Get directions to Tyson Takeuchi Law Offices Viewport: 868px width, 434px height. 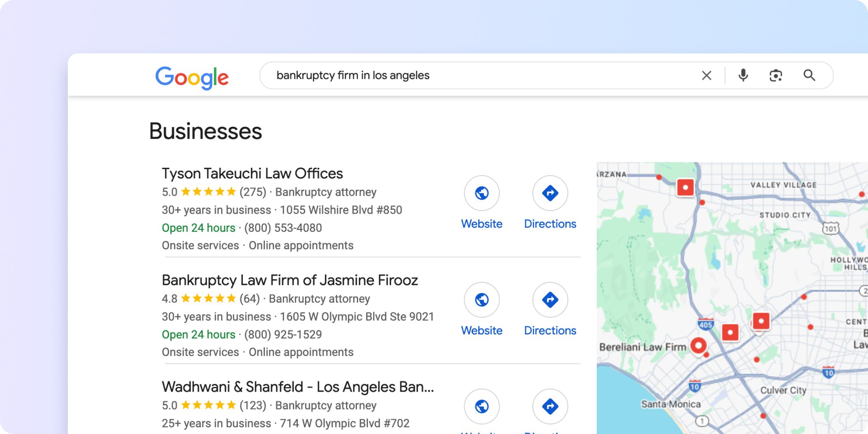550,193
